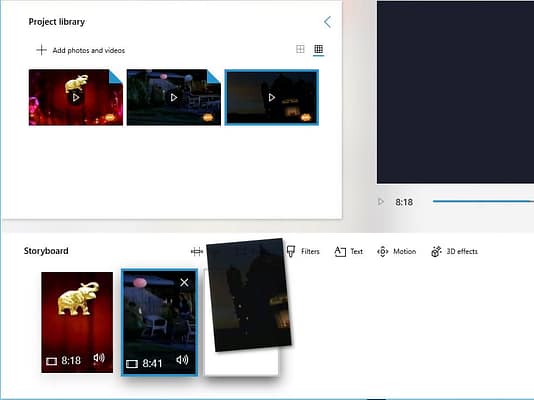
Task: Click the duration icon on the 8:18 clip
Action: pos(51,361)
